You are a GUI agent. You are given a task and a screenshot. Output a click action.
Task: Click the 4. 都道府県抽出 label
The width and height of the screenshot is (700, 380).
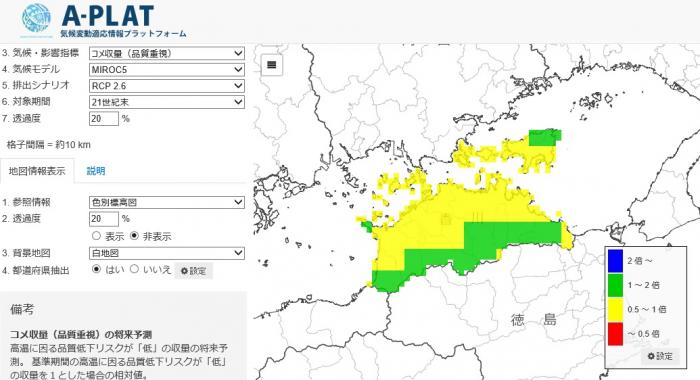point(35,270)
